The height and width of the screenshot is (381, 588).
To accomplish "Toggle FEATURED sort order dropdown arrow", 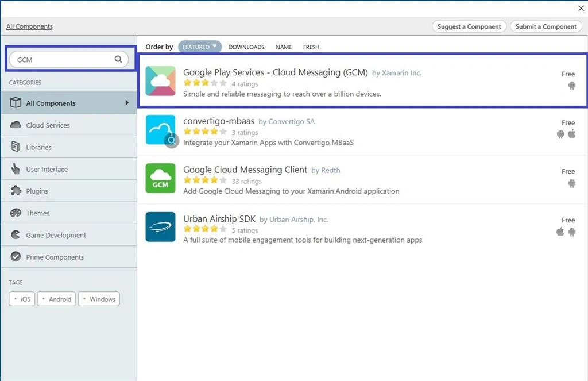I will (x=215, y=46).
